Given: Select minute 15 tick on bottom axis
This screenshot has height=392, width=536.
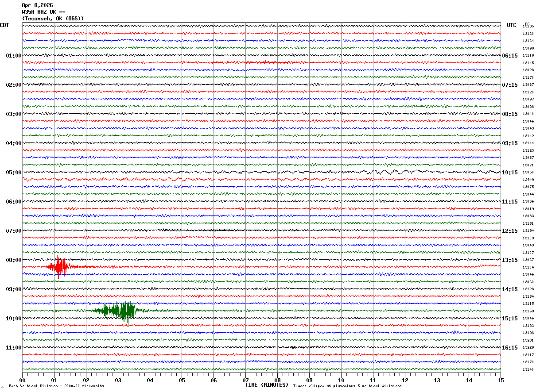Looking at the screenshot, I should tap(500, 380).
